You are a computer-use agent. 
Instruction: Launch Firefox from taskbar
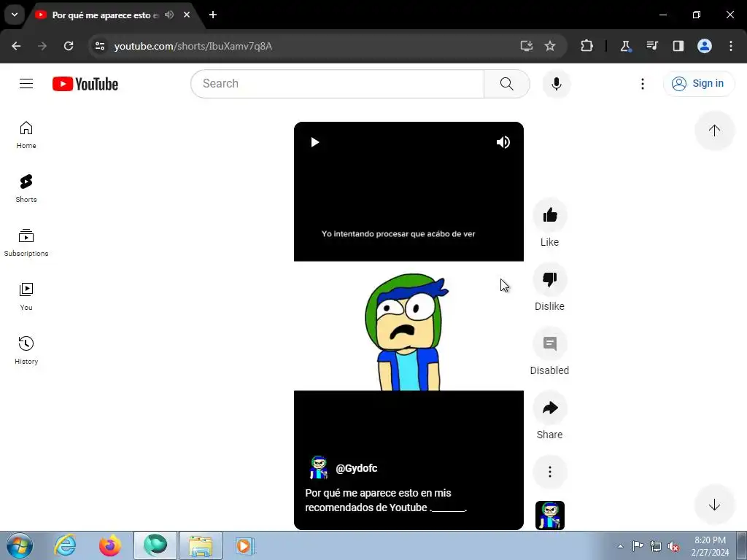110,545
